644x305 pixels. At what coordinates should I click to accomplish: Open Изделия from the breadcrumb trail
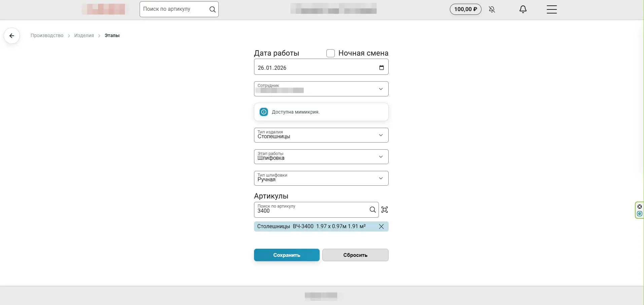point(84,35)
